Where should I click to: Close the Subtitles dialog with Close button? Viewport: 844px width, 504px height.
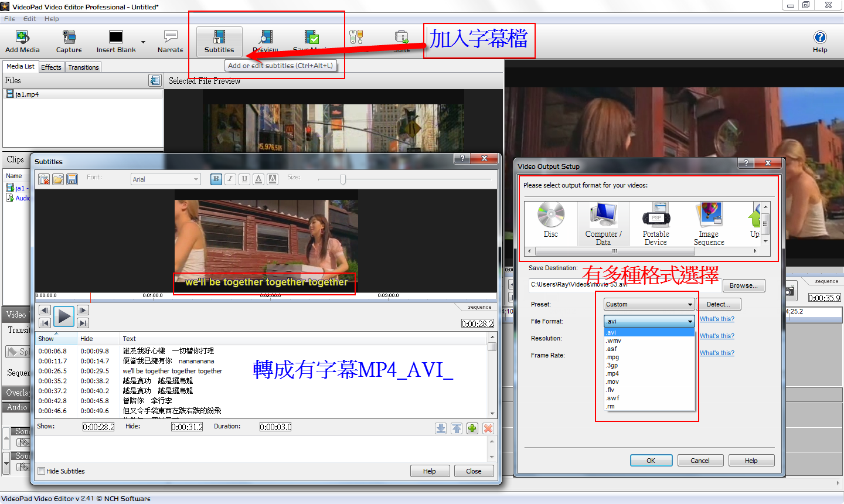coord(474,471)
